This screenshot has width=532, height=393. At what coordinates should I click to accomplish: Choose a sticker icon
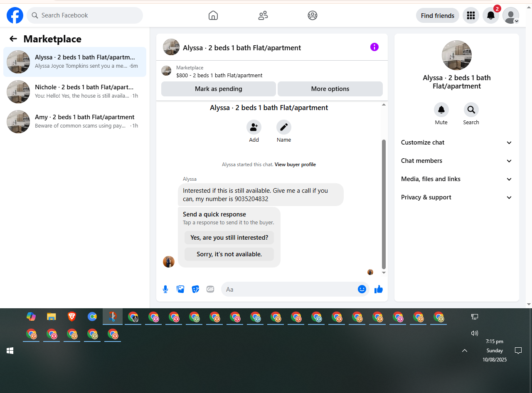point(195,289)
